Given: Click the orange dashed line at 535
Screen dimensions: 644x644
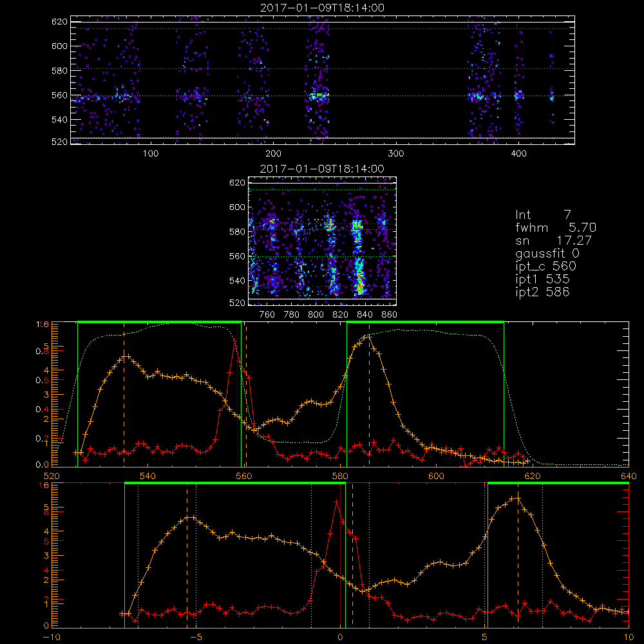Looking at the screenshot, I should tap(124, 394).
